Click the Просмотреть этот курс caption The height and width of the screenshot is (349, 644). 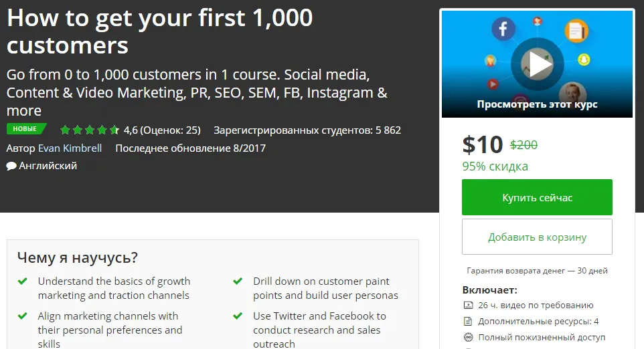tap(537, 104)
